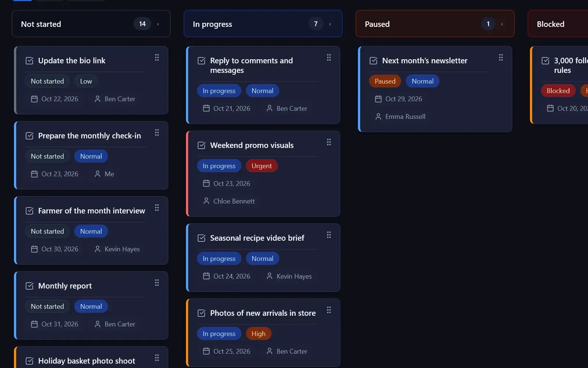The image size is (588, 368).
Task: Click person icon next to Chloe Bennett
Action: [x=206, y=201]
